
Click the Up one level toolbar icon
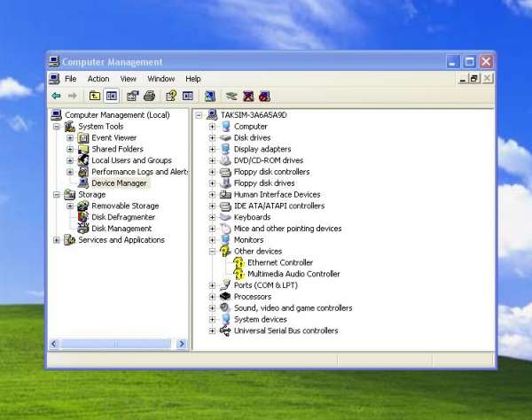pyautogui.click(x=95, y=96)
